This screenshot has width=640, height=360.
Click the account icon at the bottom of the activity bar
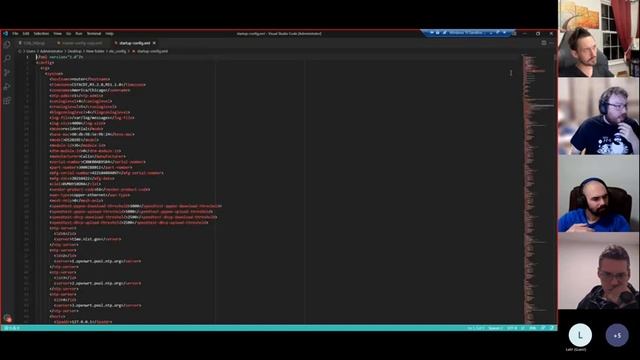tap(7, 318)
